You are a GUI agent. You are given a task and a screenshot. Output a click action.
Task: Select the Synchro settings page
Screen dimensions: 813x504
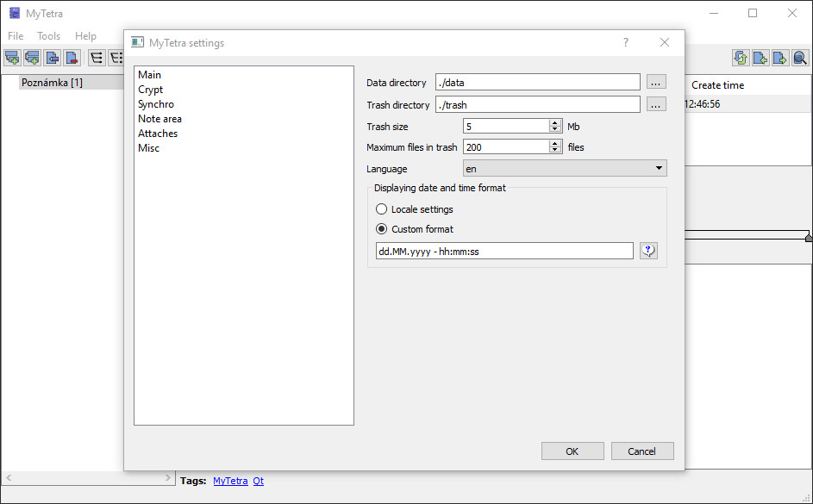[x=156, y=104]
